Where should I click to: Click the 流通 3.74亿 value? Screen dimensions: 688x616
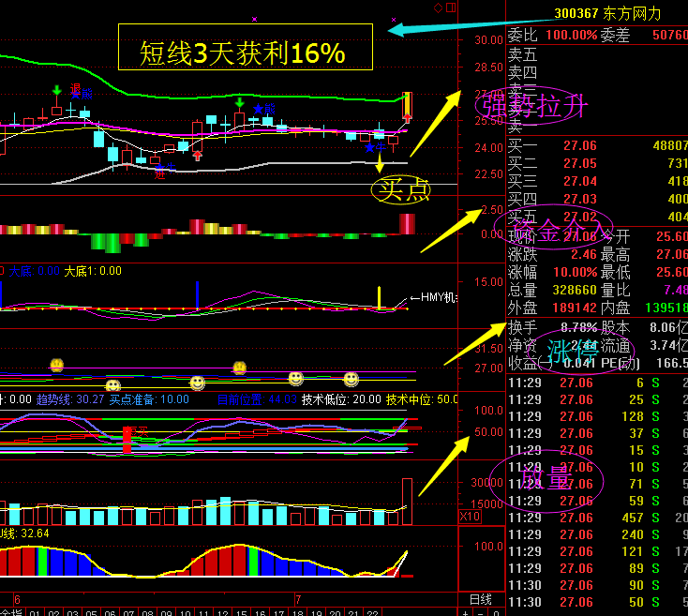tap(668, 346)
